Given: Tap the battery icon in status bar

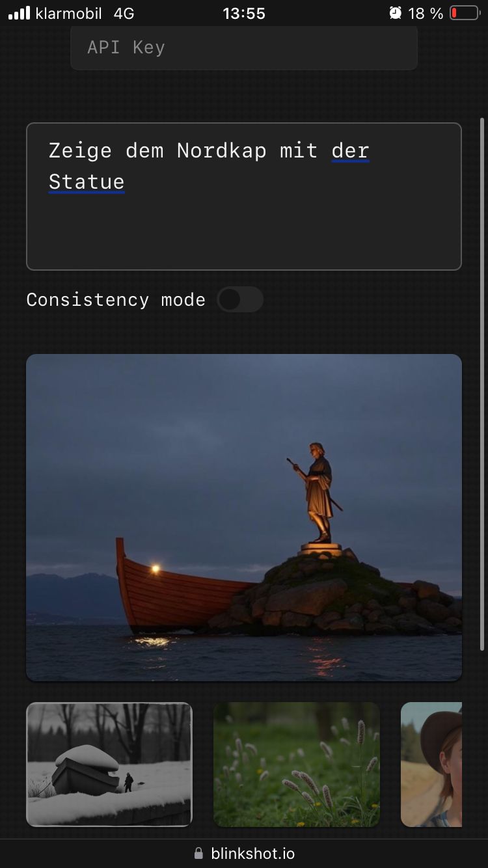Looking at the screenshot, I should click(x=465, y=13).
